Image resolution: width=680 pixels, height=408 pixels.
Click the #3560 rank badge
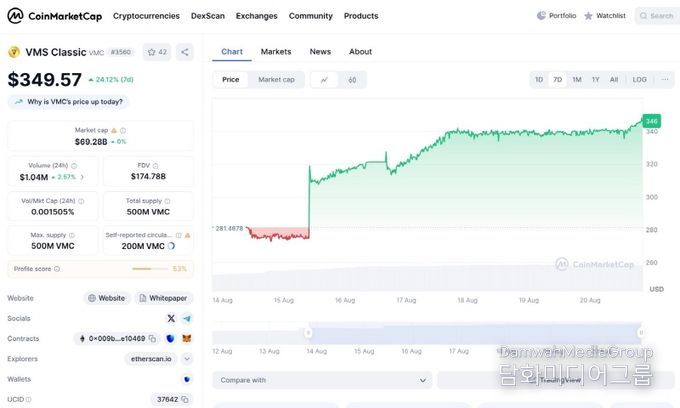(121, 52)
